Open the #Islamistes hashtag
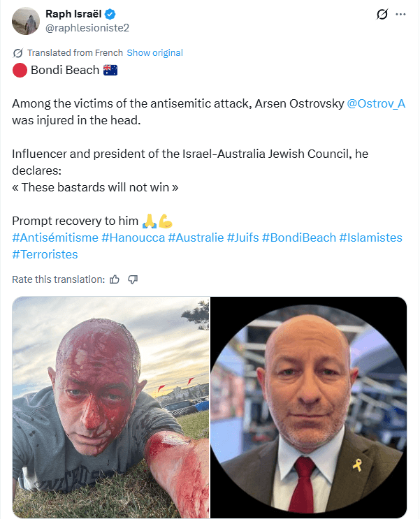 371,237
